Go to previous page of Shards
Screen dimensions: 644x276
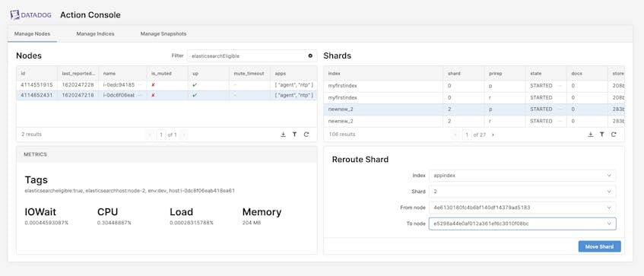455,135
